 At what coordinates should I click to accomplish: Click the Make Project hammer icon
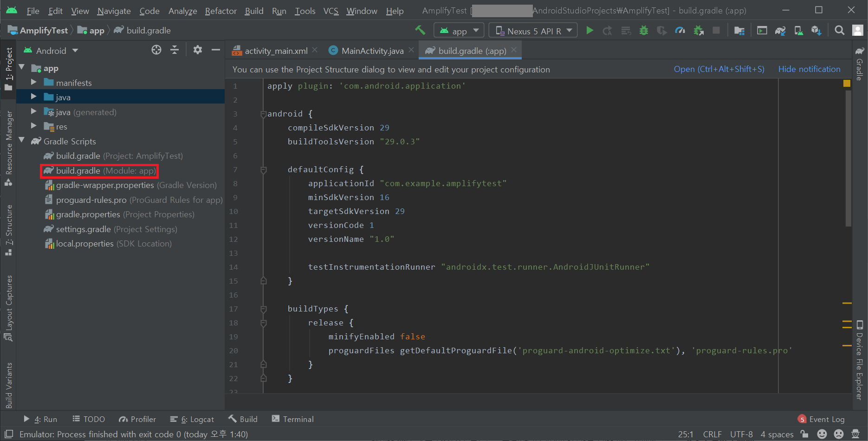(420, 30)
